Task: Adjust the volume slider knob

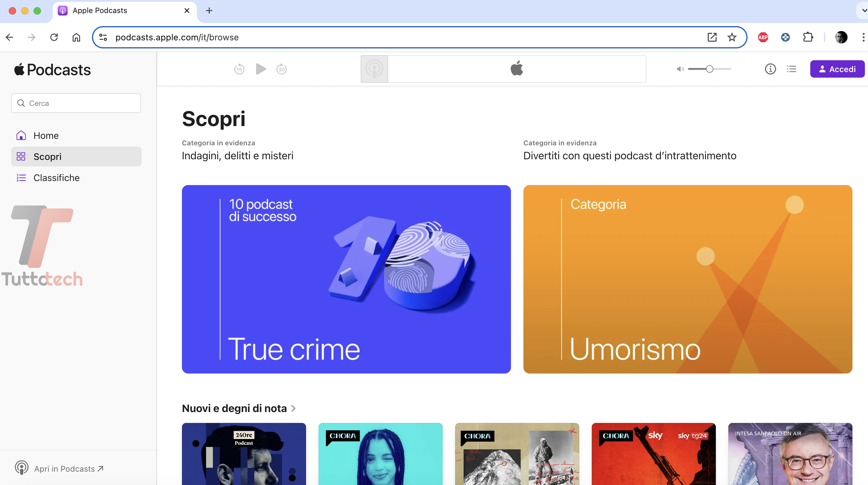Action: [710, 69]
